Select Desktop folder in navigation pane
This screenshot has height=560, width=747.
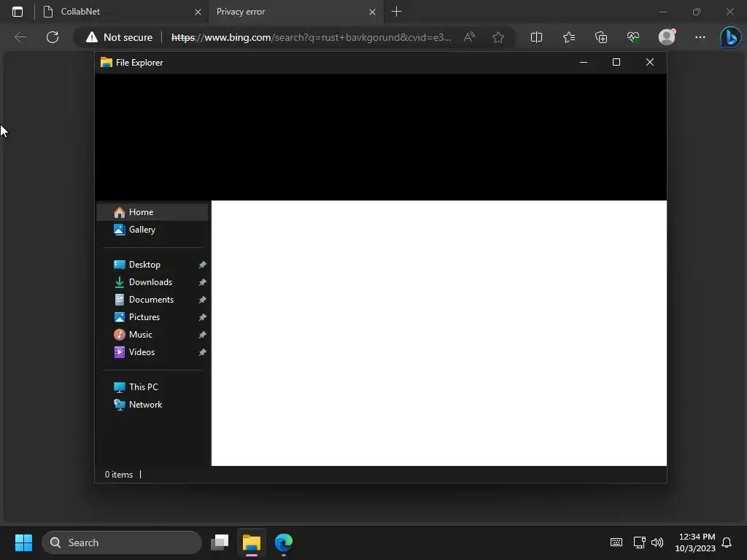(x=152, y=264)
